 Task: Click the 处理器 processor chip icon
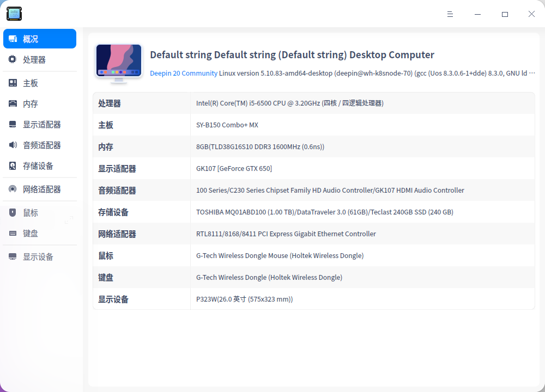[x=13, y=59]
